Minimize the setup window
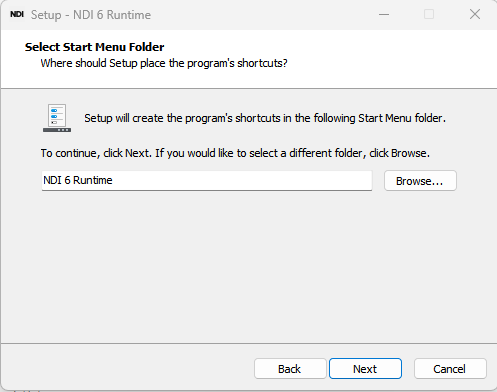Screen dimensions: 497x392 (384, 14)
